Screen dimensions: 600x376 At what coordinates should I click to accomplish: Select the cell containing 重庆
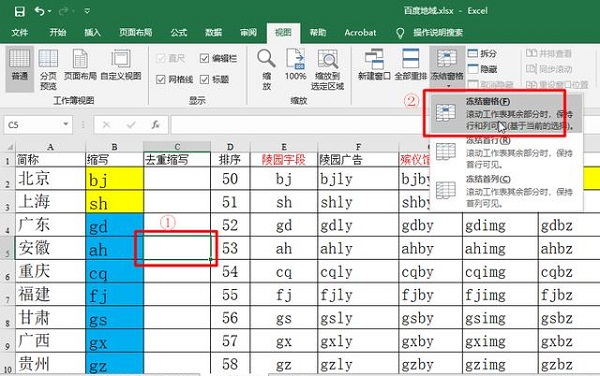coord(50,272)
